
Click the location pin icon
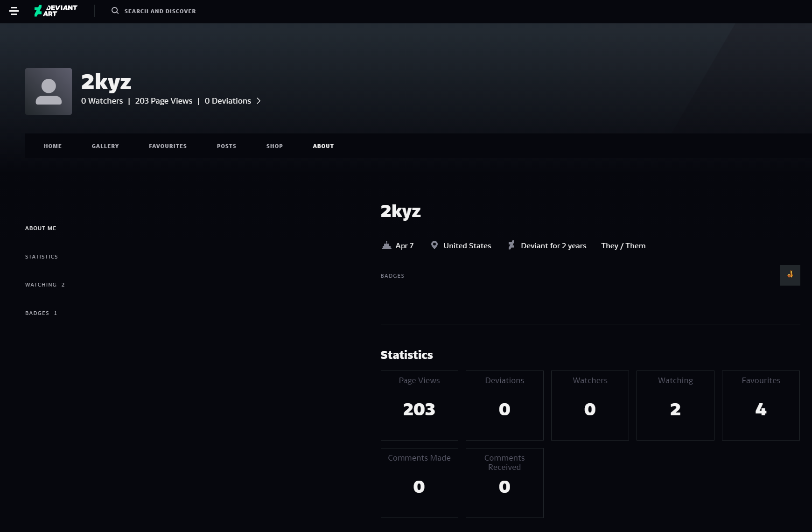pos(434,245)
